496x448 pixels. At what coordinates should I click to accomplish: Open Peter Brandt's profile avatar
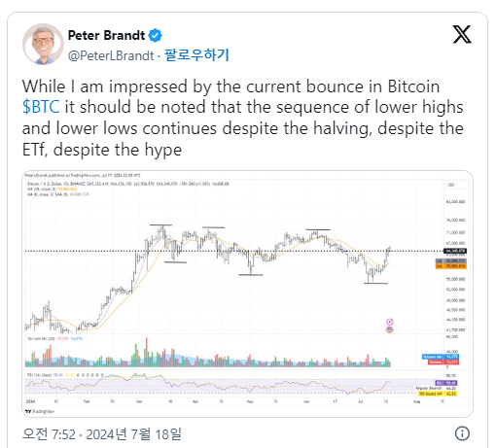tap(43, 44)
